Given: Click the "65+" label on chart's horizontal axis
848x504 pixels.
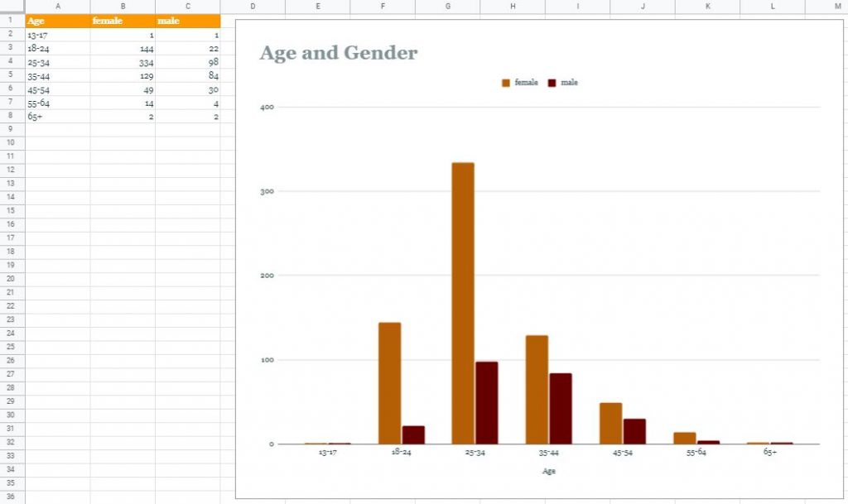Looking at the screenshot, I should pos(770,452).
